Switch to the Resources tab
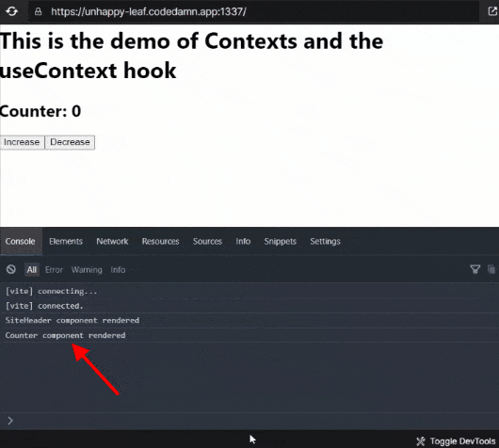 click(x=160, y=241)
